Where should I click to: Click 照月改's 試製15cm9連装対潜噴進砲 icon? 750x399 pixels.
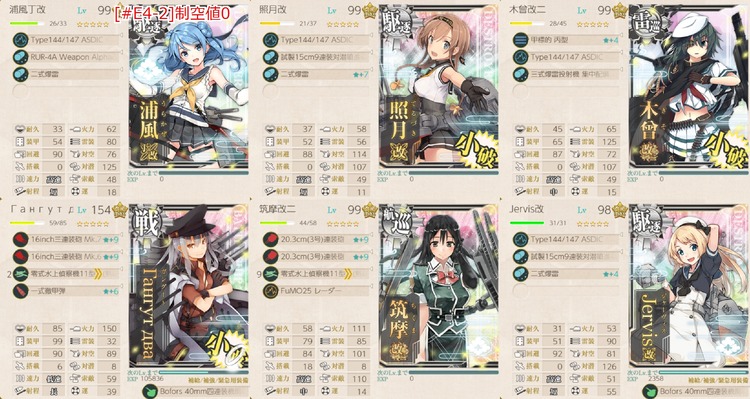point(270,57)
